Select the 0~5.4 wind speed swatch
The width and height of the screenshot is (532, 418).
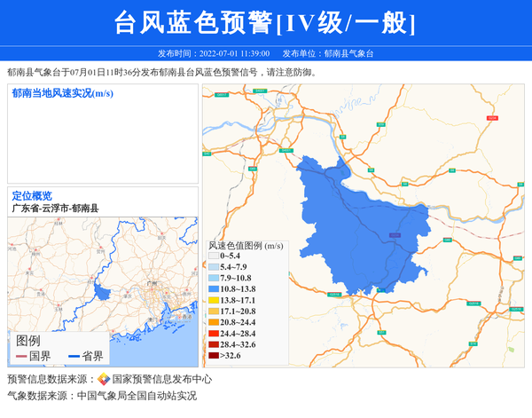214,256
